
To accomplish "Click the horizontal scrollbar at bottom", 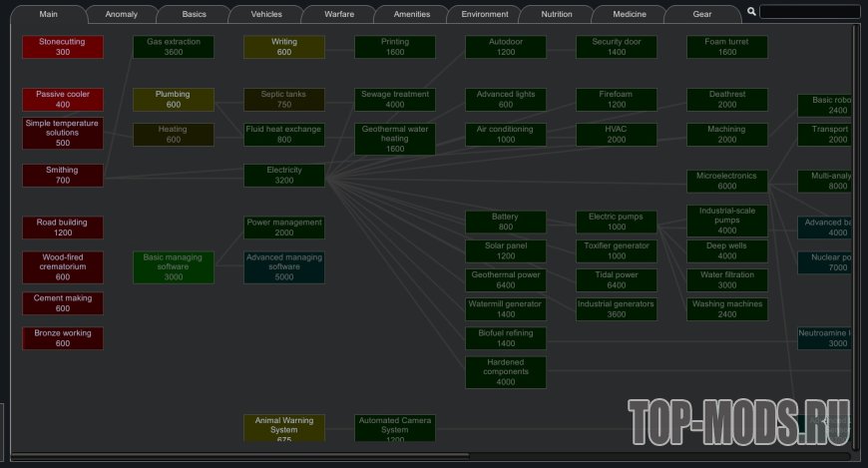I will 299,457.
